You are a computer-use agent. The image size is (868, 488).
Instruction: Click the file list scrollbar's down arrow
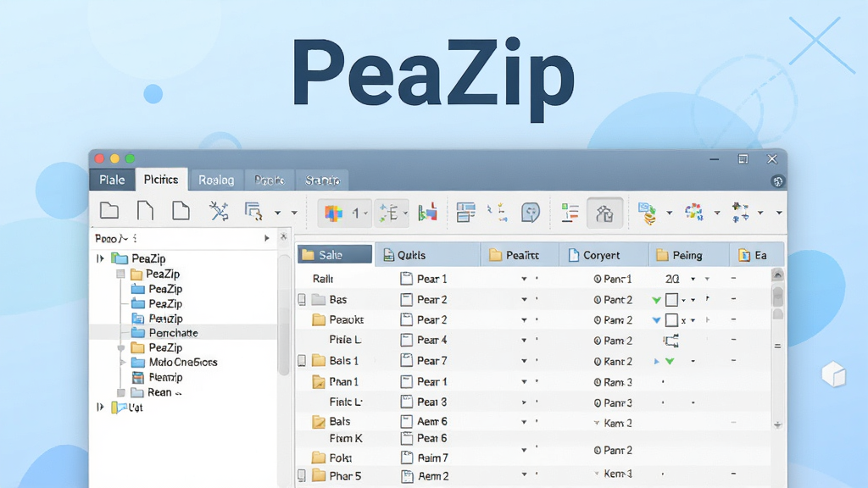tap(777, 424)
